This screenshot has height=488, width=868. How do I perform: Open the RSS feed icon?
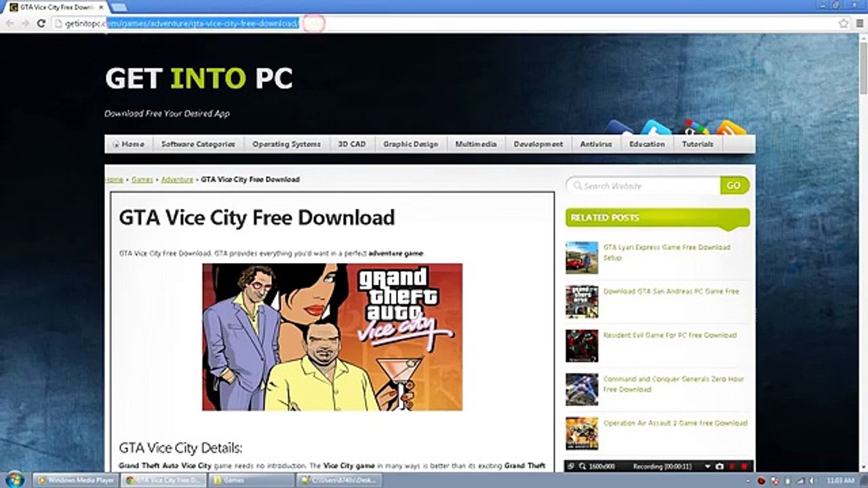[x=731, y=128]
